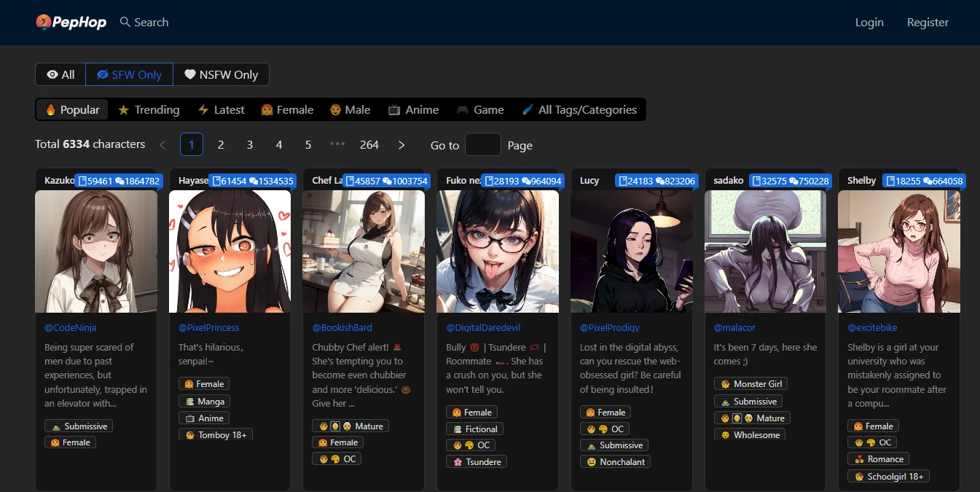Click the PepHop logo icon
The height and width of the screenshot is (492, 980).
click(44, 23)
